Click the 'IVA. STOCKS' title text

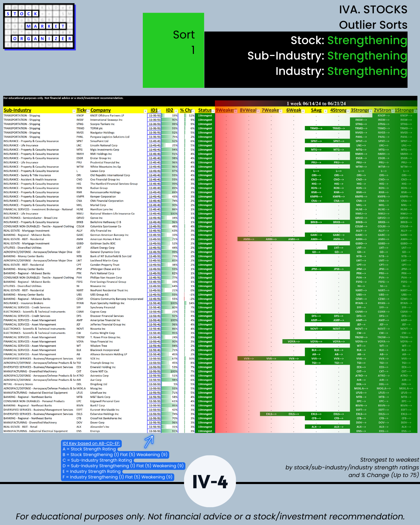[x=373, y=10]
